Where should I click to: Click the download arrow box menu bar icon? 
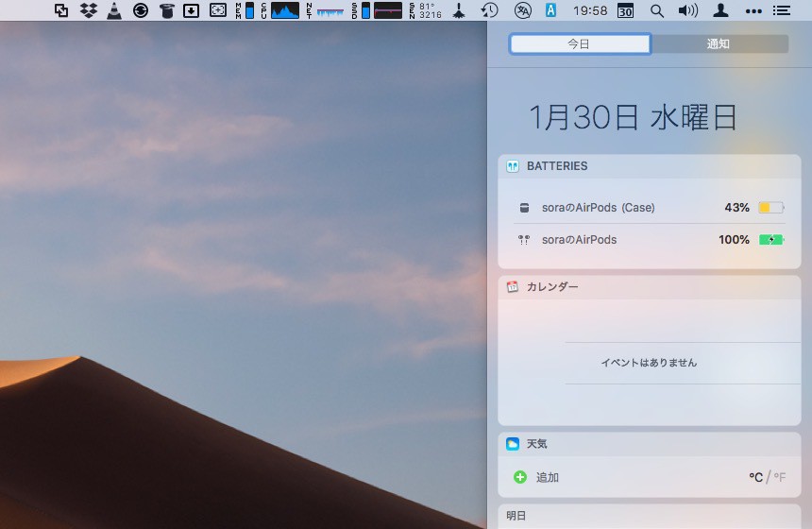click(x=191, y=10)
